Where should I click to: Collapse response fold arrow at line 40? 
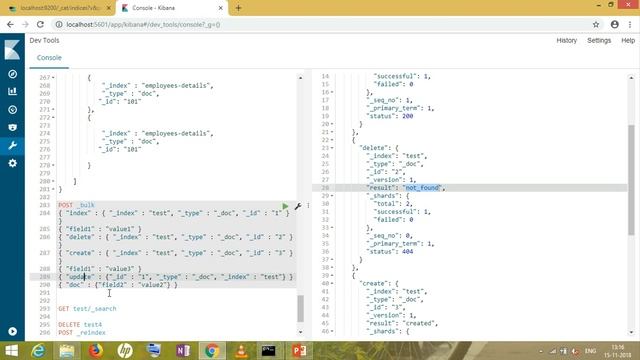coord(332,283)
